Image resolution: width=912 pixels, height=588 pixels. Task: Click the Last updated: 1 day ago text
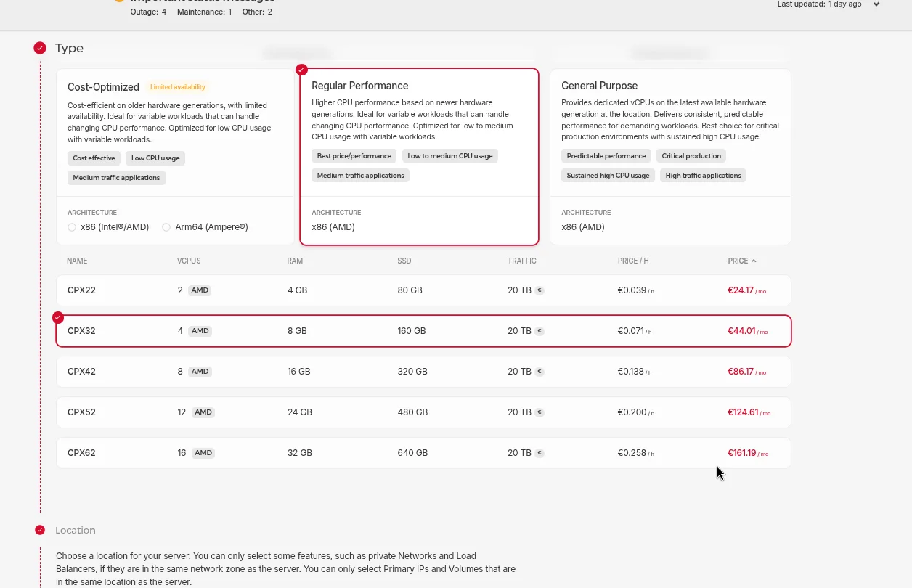pyautogui.click(x=819, y=4)
